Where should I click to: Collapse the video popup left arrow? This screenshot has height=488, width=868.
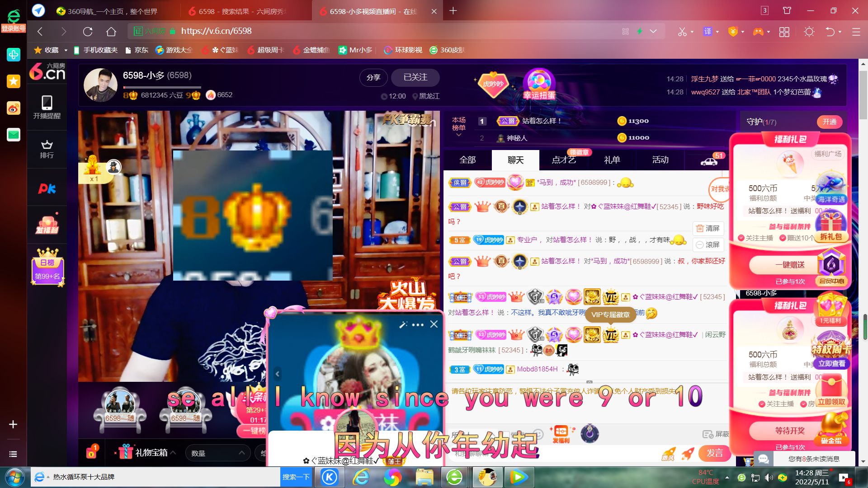click(278, 374)
